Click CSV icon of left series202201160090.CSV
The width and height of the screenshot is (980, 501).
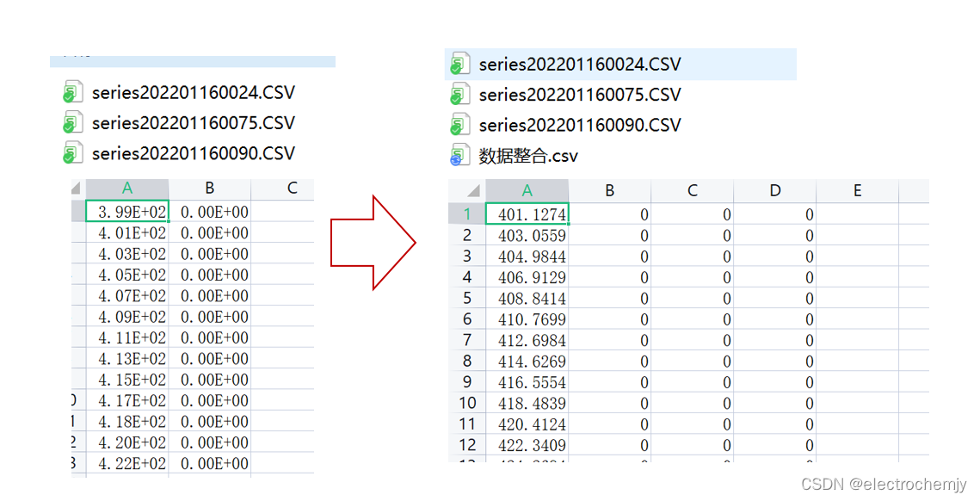coord(72,153)
